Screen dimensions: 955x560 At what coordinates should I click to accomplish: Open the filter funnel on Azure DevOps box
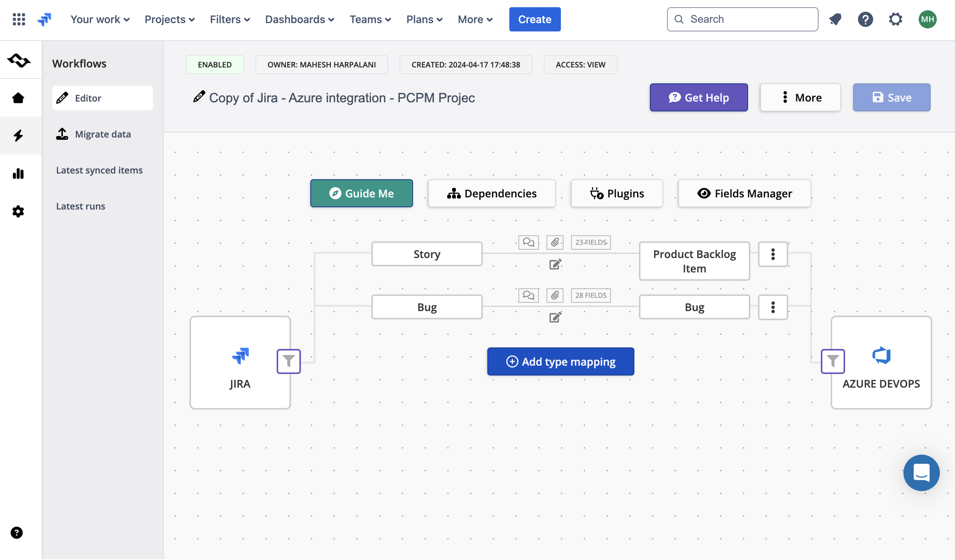[833, 361]
